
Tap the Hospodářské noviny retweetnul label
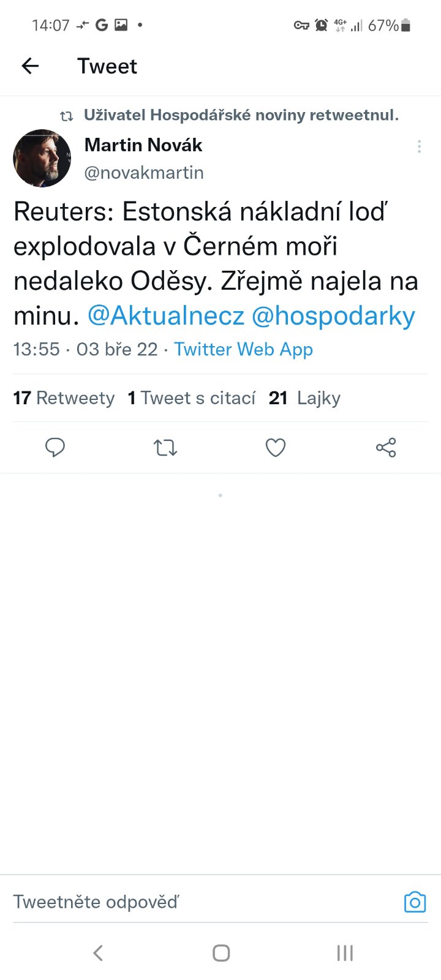pos(241,115)
